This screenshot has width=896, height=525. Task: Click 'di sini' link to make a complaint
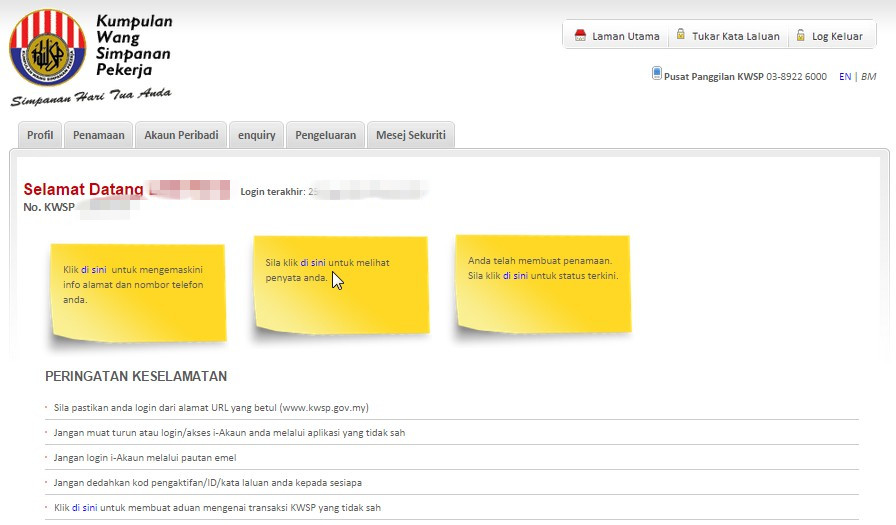[x=85, y=507]
